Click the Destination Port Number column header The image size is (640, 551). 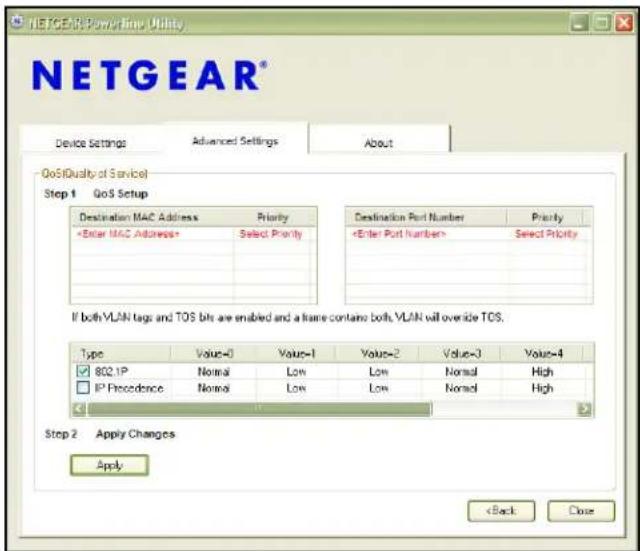(427, 217)
